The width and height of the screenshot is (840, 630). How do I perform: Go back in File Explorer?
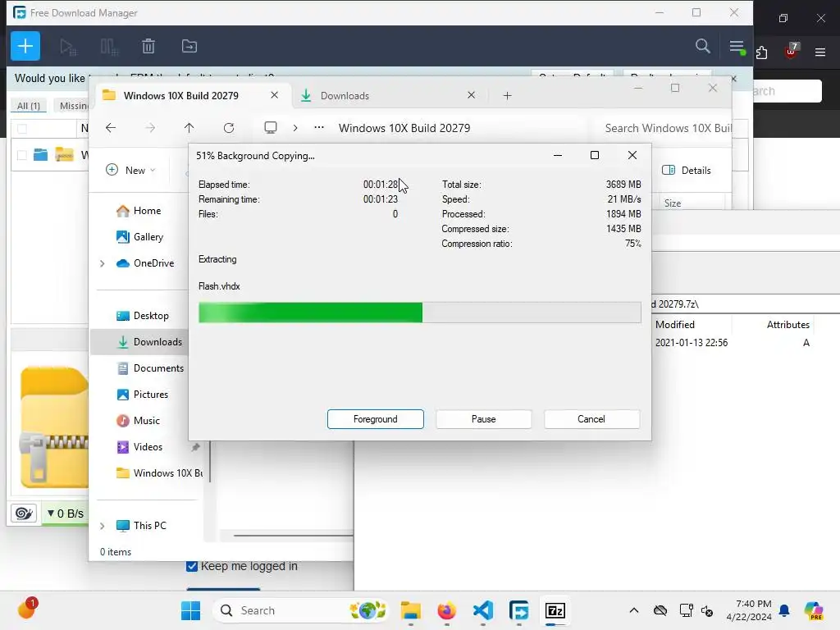[111, 128]
